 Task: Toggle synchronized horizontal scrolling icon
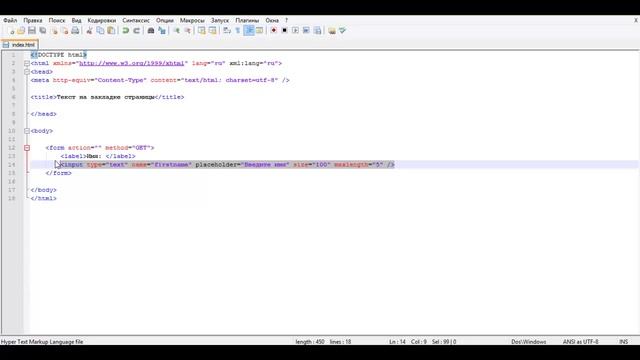pyautogui.click(x=212, y=31)
